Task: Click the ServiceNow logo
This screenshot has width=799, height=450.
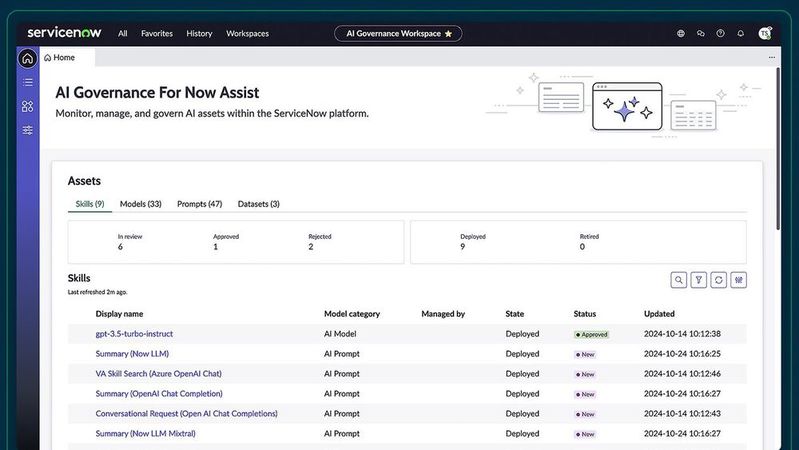Action: (64, 33)
